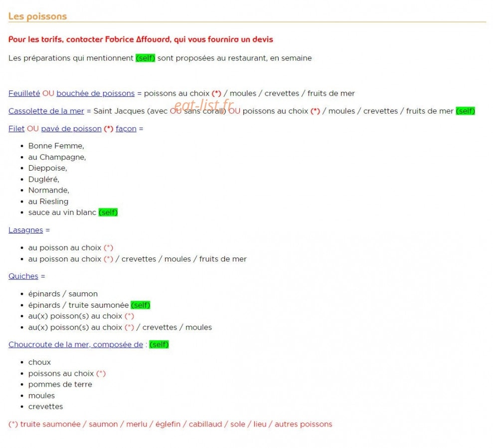The image size is (493, 448).
Task: Open the bouchée de poissons link
Action: (96, 93)
